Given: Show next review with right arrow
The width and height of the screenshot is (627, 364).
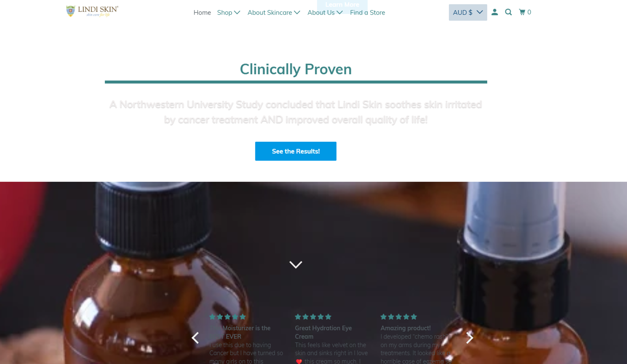Looking at the screenshot, I should [x=469, y=338].
